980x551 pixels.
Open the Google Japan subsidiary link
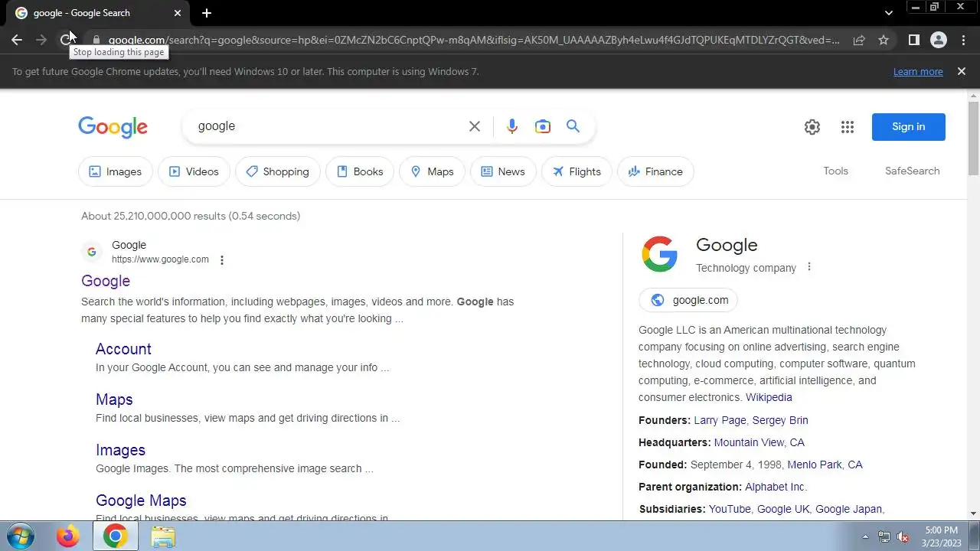848,509
